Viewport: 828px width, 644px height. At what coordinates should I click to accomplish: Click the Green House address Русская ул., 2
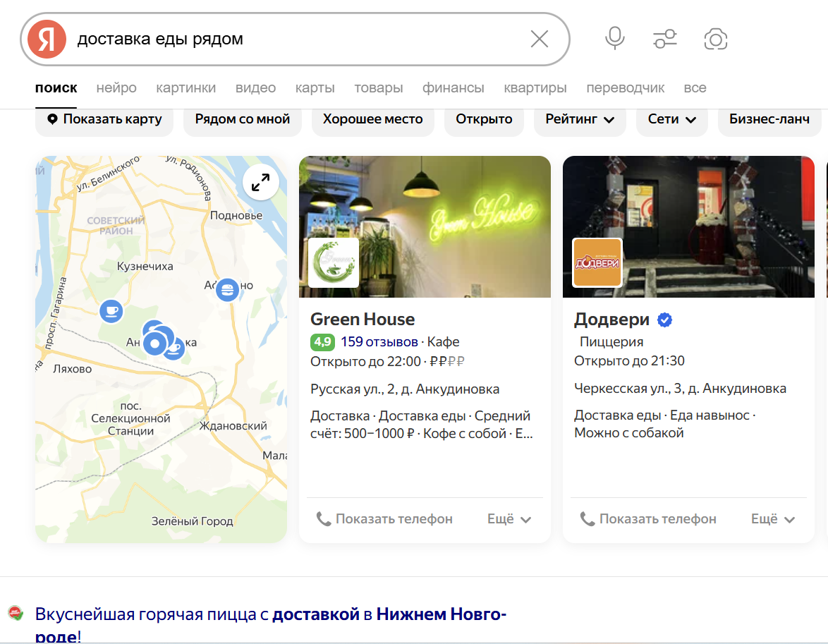pyautogui.click(x=405, y=389)
